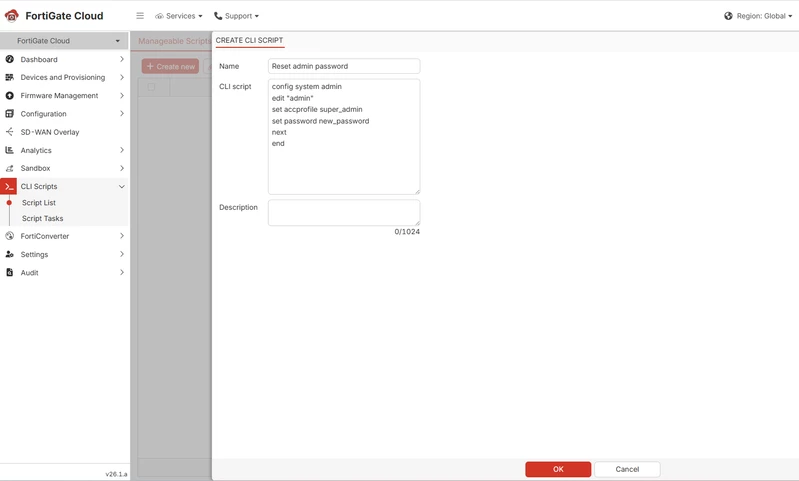Viewport: 799px width, 481px height.
Task: Toggle the hamburger menu icon
Action: click(140, 16)
